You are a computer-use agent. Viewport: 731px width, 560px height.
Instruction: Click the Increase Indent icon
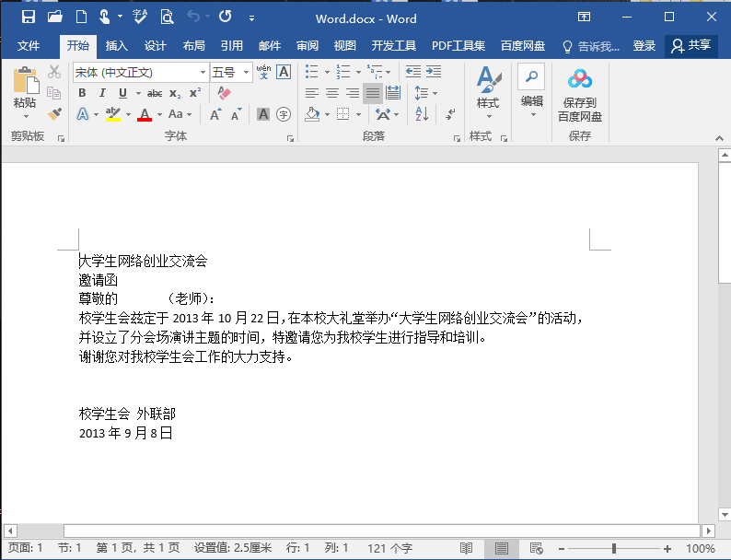pos(435,72)
